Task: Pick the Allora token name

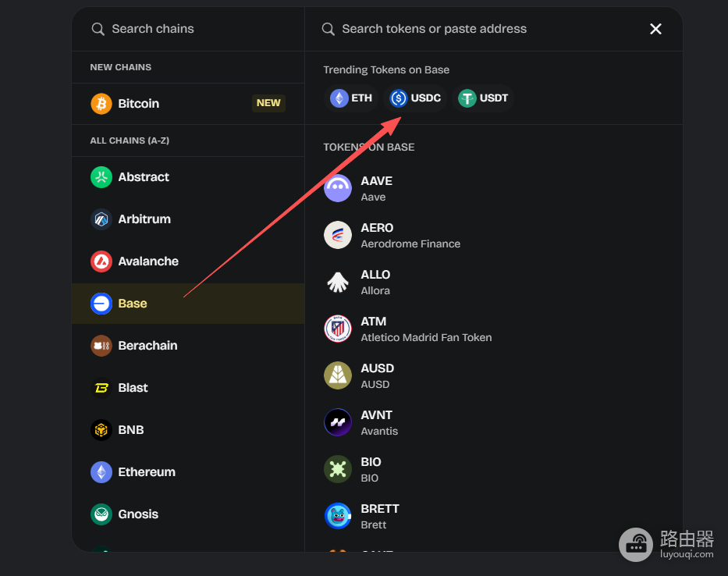Action: [375, 291]
